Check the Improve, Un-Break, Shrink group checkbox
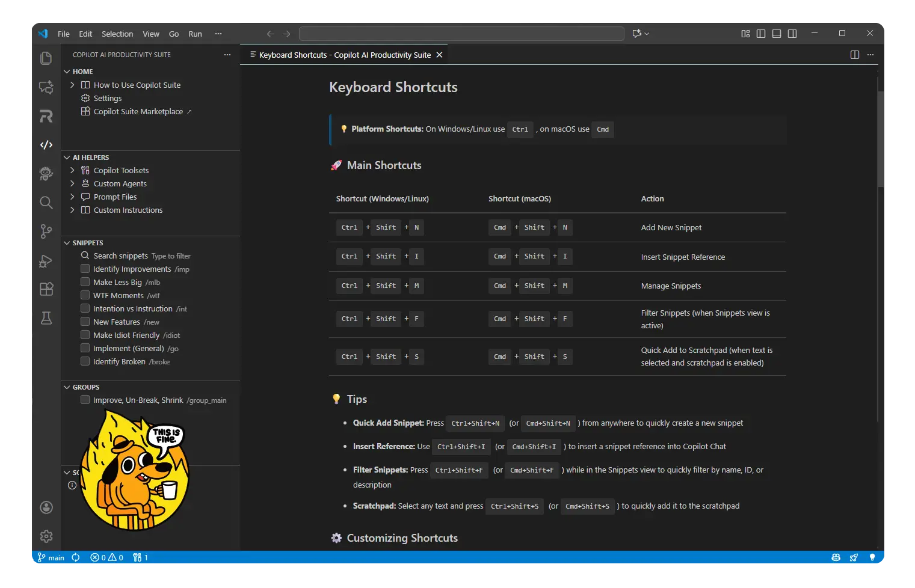The image size is (915, 588). [x=85, y=400]
